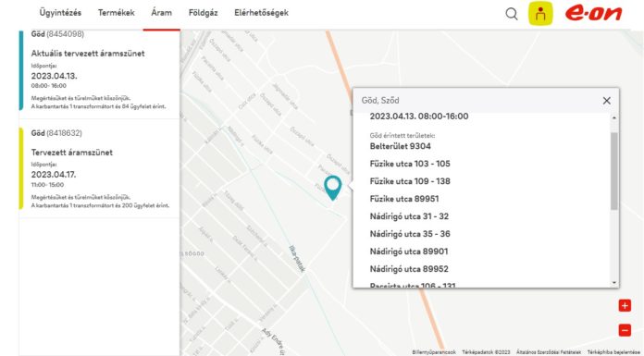
Task: Click the E.ON logo
Action: point(593,13)
